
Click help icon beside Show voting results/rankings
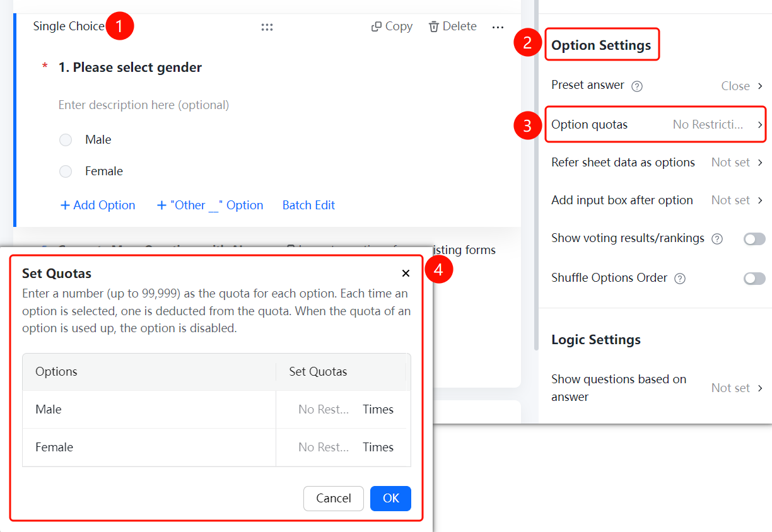click(x=717, y=239)
